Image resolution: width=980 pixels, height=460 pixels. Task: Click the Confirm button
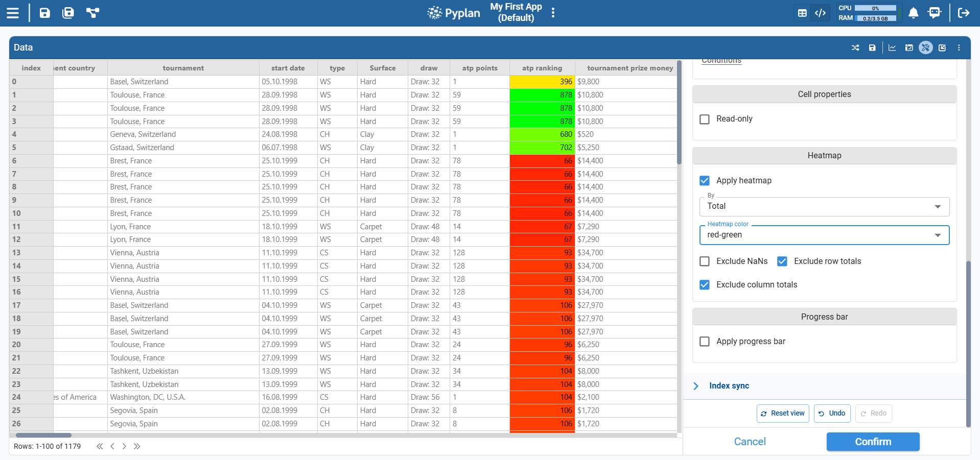tap(873, 442)
